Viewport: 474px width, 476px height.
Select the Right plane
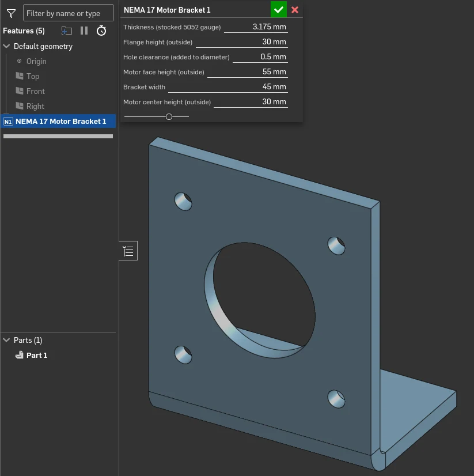tap(35, 106)
